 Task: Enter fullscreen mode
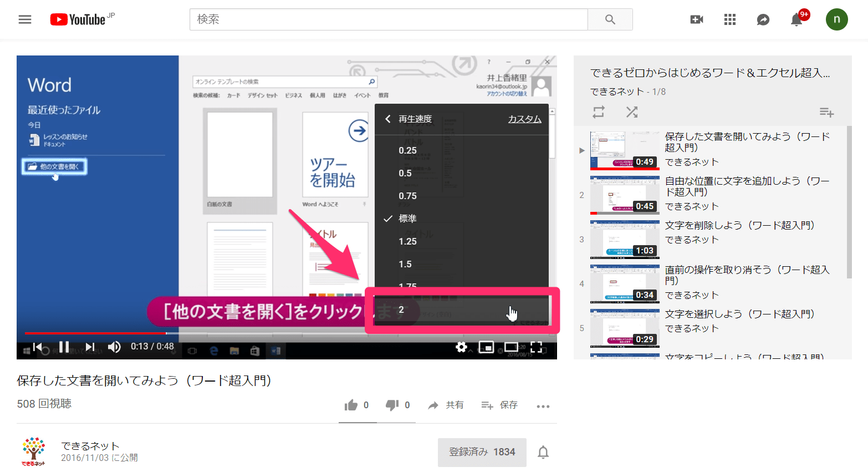coord(536,347)
